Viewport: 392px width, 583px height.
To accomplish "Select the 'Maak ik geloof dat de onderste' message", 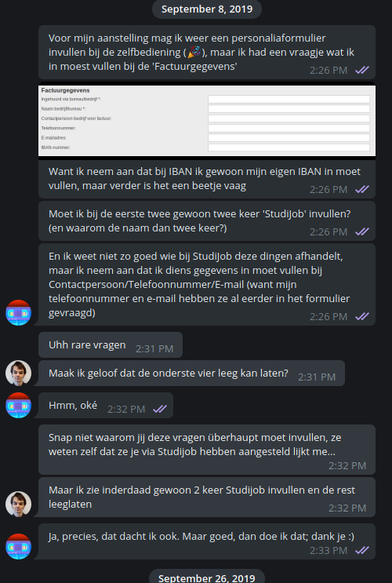I will coord(191,373).
